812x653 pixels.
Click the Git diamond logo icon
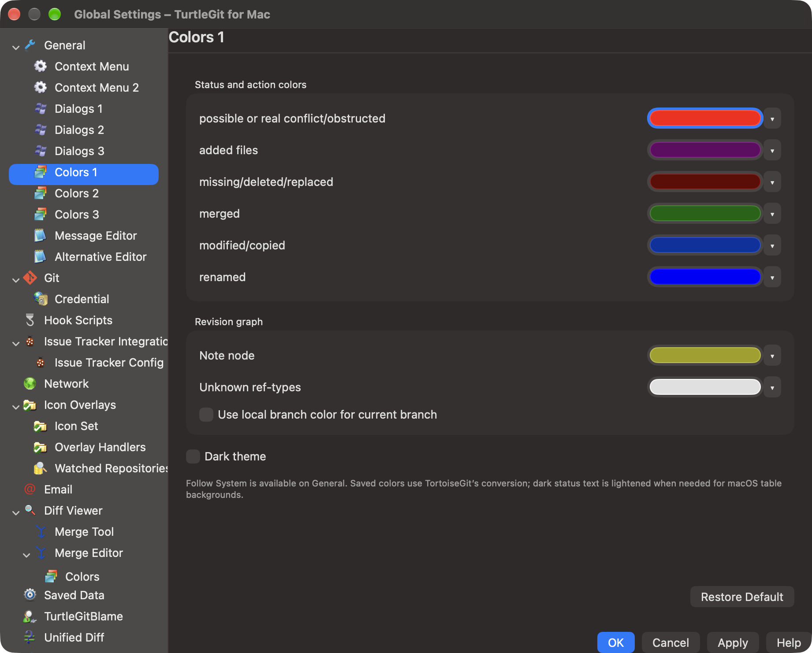(x=30, y=278)
